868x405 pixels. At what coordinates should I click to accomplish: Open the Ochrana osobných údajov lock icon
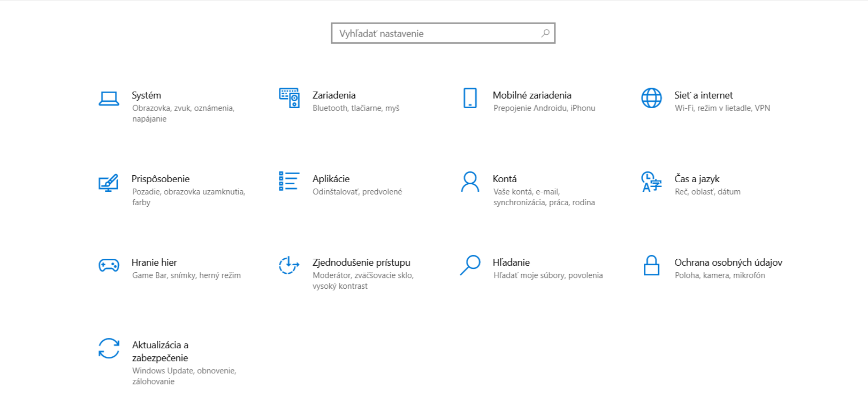pyautogui.click(x=651, y=265)
